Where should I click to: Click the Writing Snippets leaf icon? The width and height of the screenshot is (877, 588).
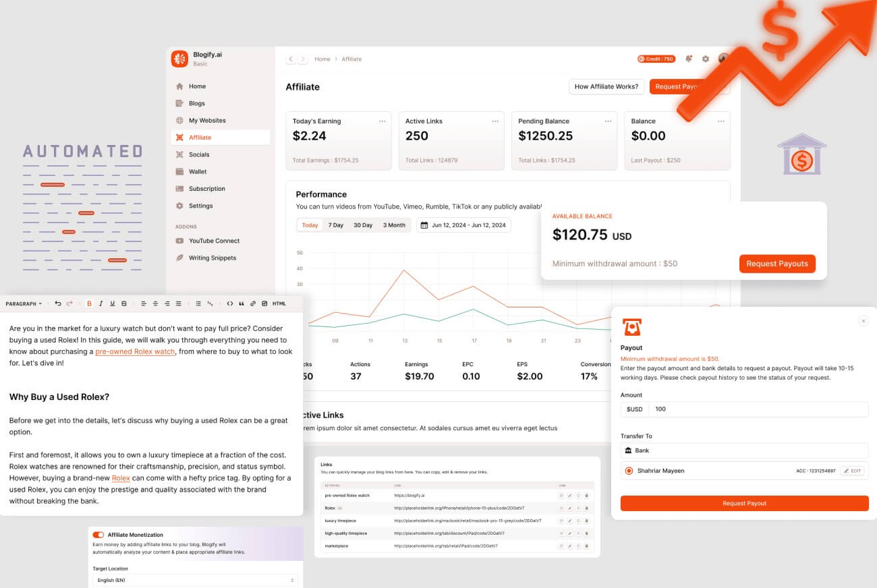click(x=179, y=258)
